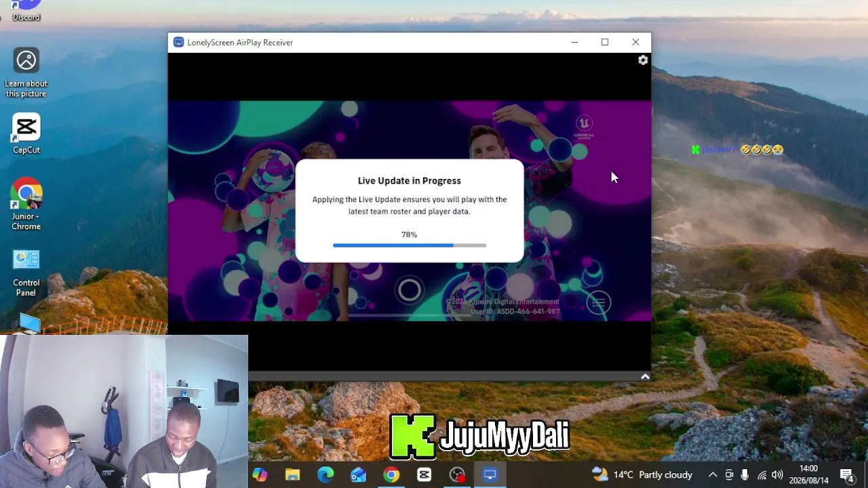The image size is (868, 488).
Task: Select the Control Panel desktop icon
Action: click(x=26, y=271)
